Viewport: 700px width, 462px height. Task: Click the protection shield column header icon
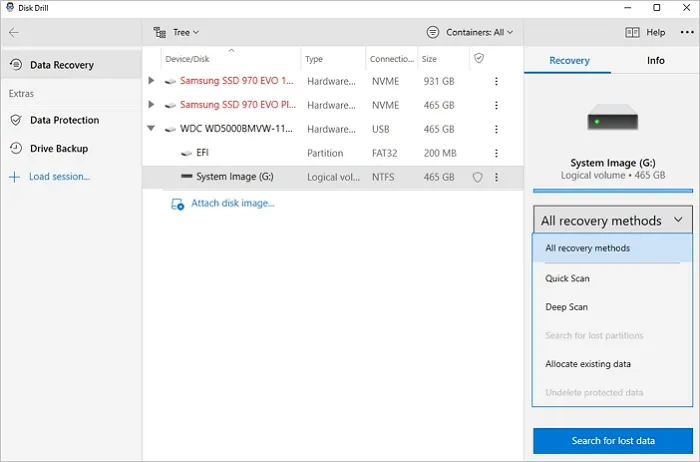click(x=479, y=59)
